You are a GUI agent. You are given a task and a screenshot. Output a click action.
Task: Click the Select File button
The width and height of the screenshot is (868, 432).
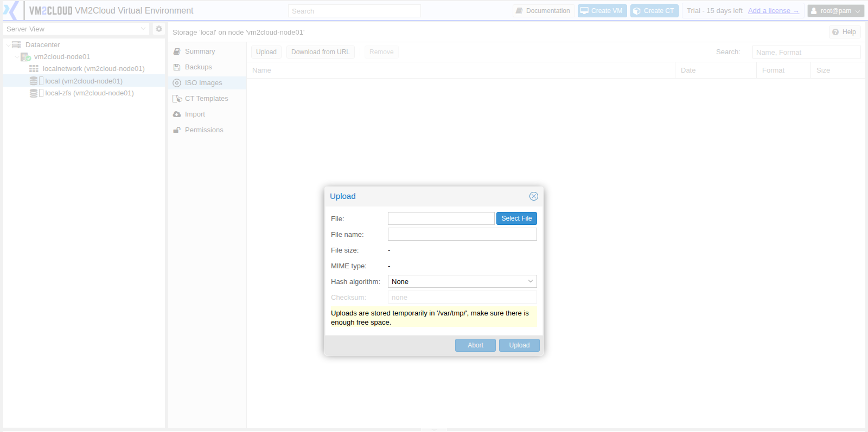pos(516,218)
